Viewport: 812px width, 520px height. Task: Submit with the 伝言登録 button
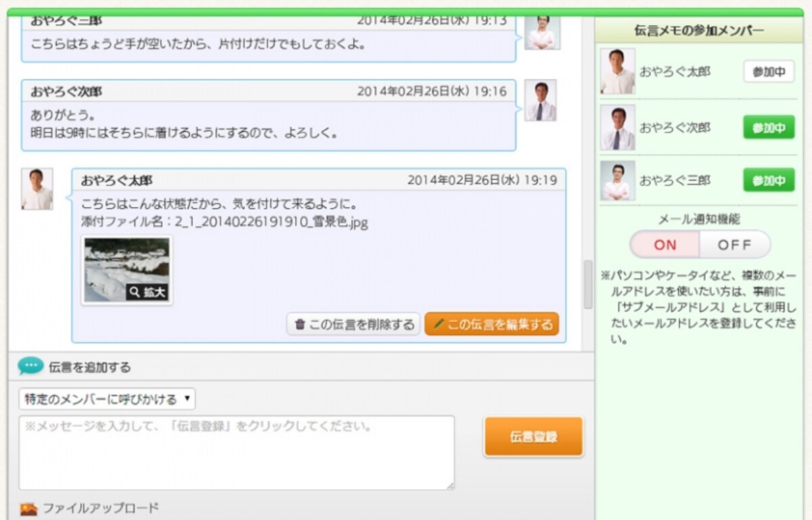click(x=533, y=437)
